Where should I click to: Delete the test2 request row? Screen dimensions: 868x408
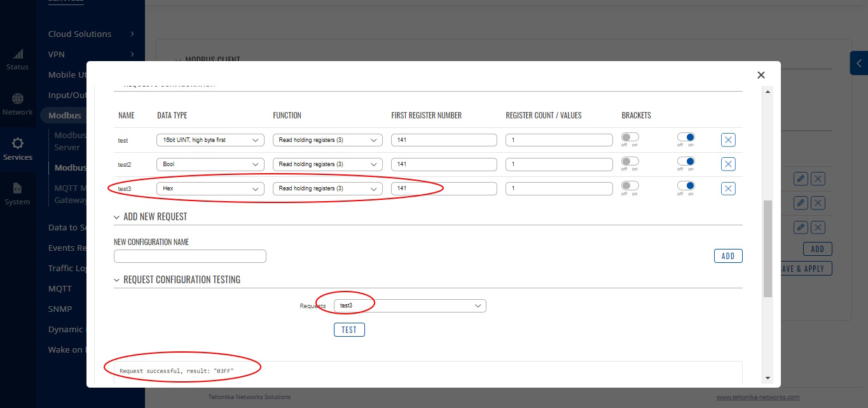[x=728, y=164]
